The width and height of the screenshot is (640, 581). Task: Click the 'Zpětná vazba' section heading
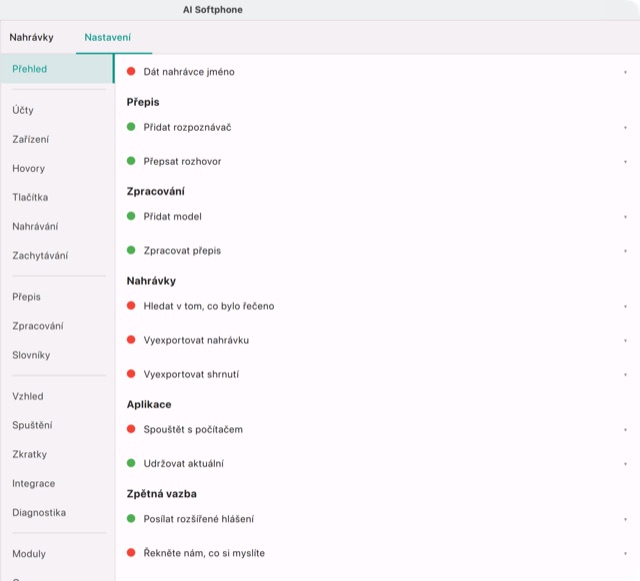(x=162, y=494)
